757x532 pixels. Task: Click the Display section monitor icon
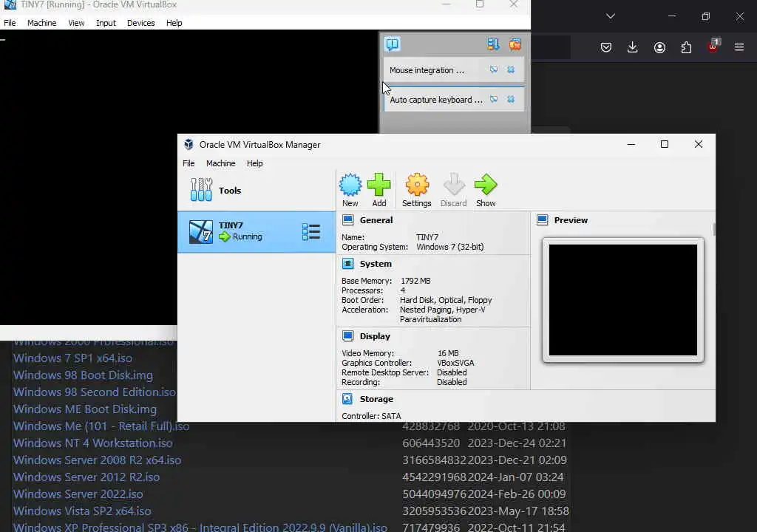coord(347,336)
